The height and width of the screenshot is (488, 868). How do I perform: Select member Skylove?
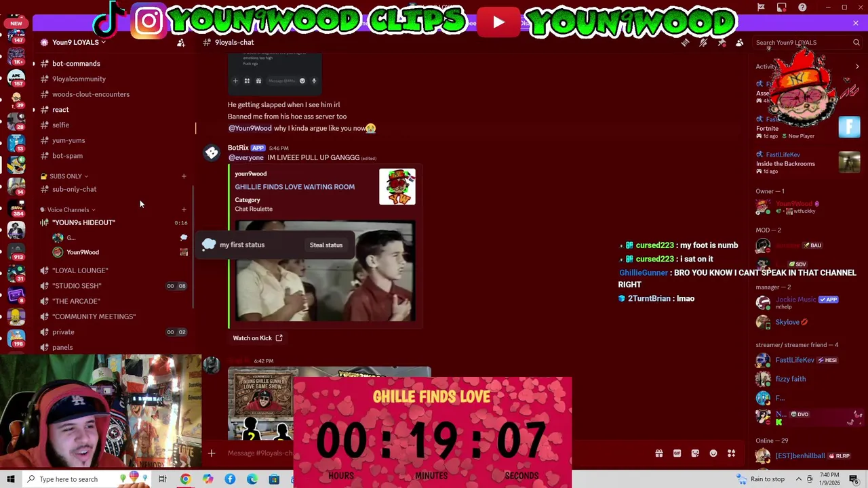807,322
